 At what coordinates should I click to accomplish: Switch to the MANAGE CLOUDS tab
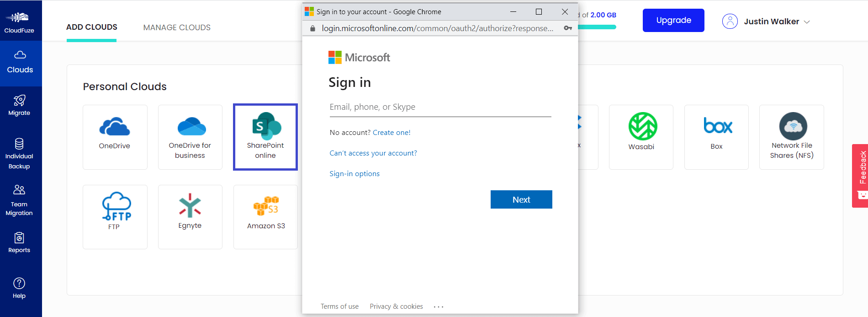pyautogui.click(x=177, y=27)
